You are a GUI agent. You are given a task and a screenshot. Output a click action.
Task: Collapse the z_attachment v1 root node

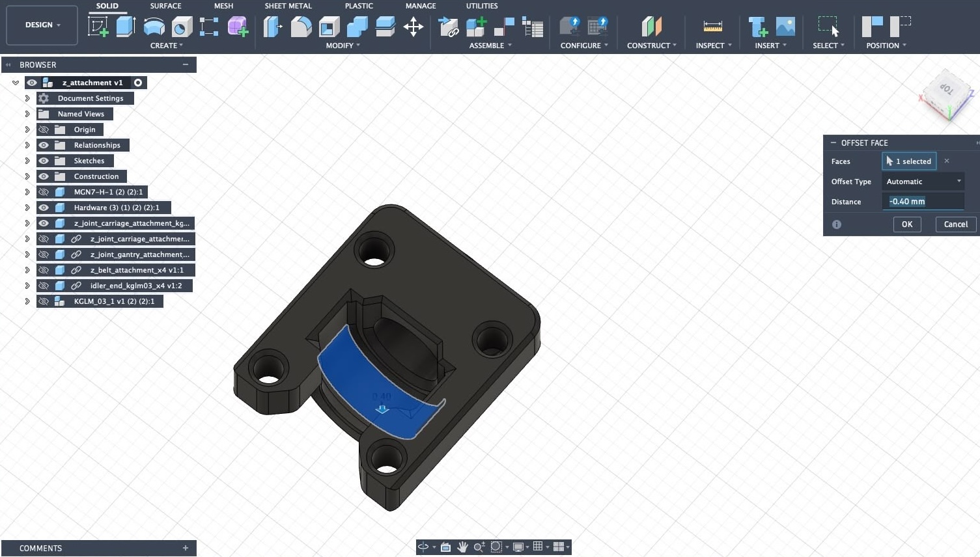[x=16, y=83]
